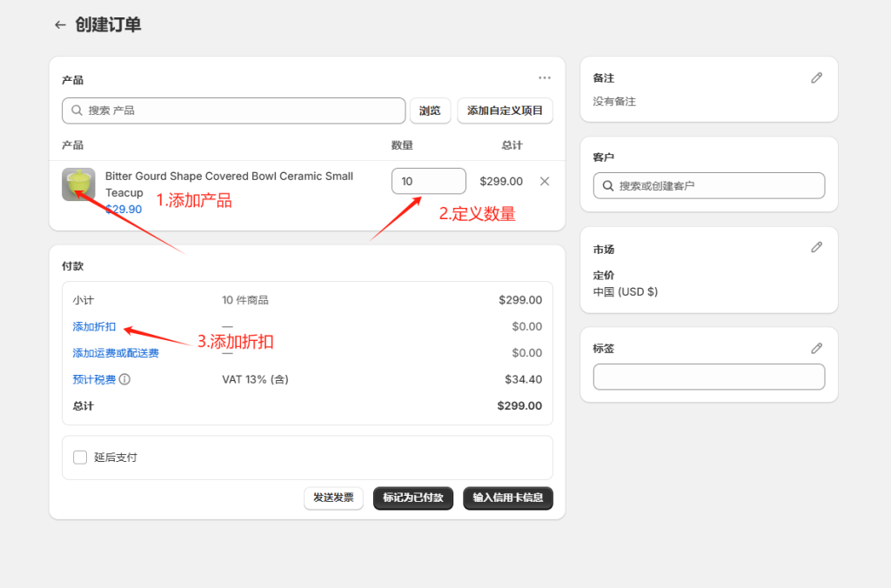Click the 标记为已付款 mark as paid button
891x588 pixels.
[x=412, y=498]
